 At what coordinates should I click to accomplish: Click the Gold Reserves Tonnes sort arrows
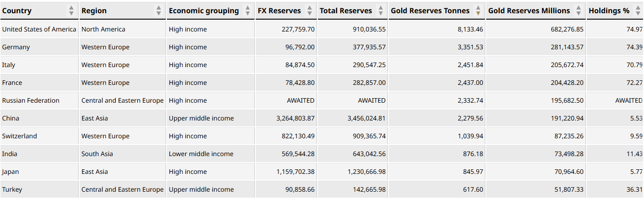click(478, 10)
